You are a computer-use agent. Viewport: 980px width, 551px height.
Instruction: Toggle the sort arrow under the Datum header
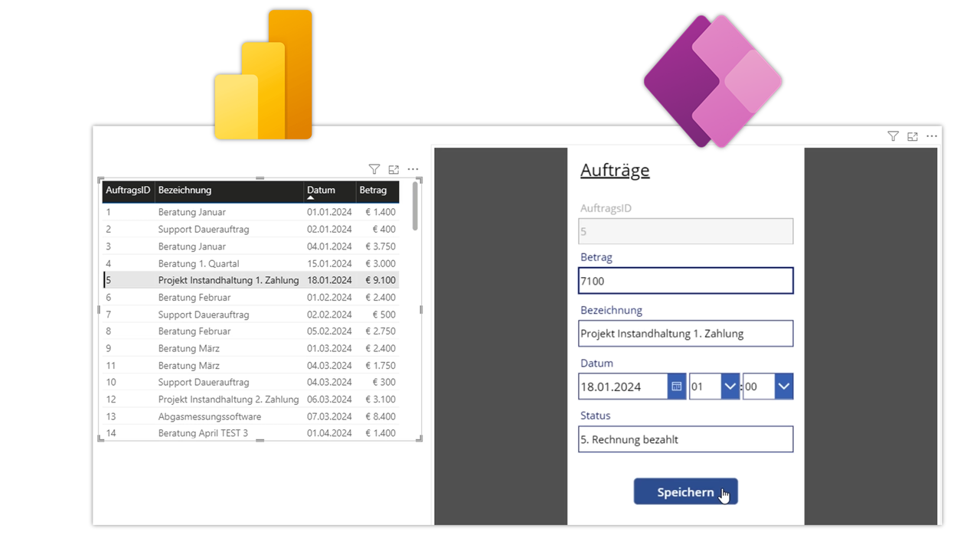(x=310, y=198)
